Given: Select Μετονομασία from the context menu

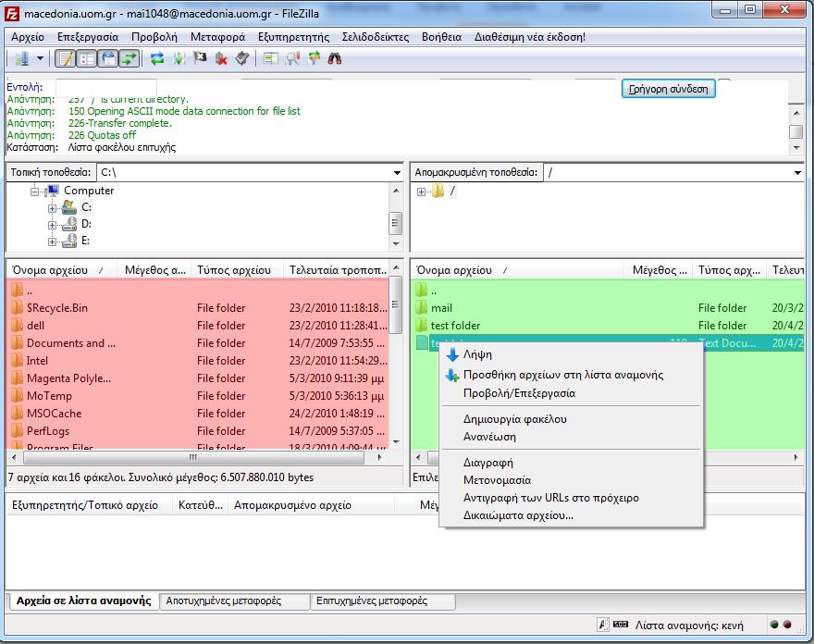Looking at the screenshot, I should [571, 480].
